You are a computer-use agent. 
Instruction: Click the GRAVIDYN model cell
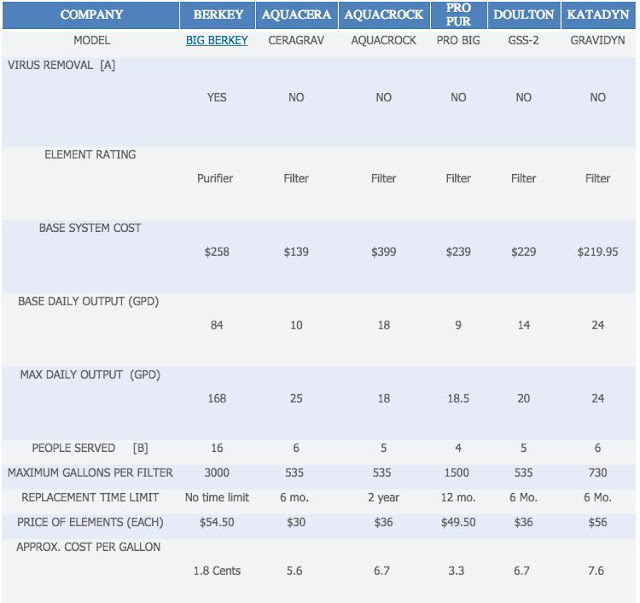coord(598,40)
